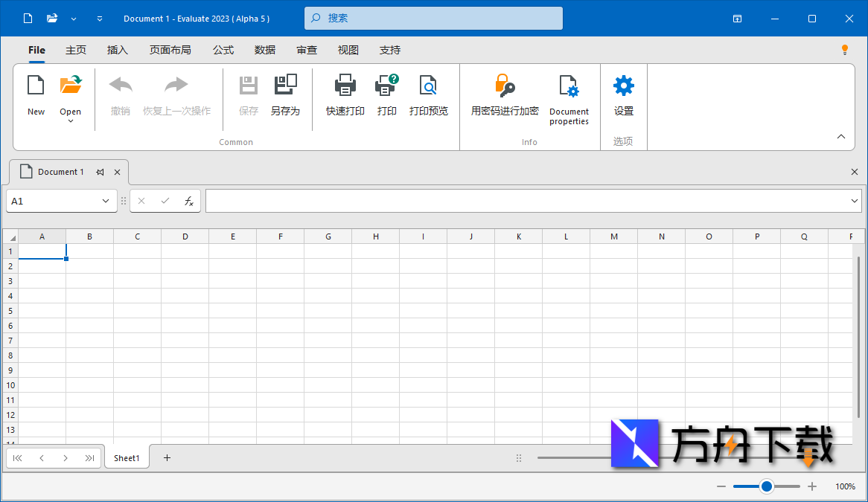Viewport: 868px width, 502px height.
Task: Open the 打印预览 (Print Preview) tool
Action: click(428, 97)
